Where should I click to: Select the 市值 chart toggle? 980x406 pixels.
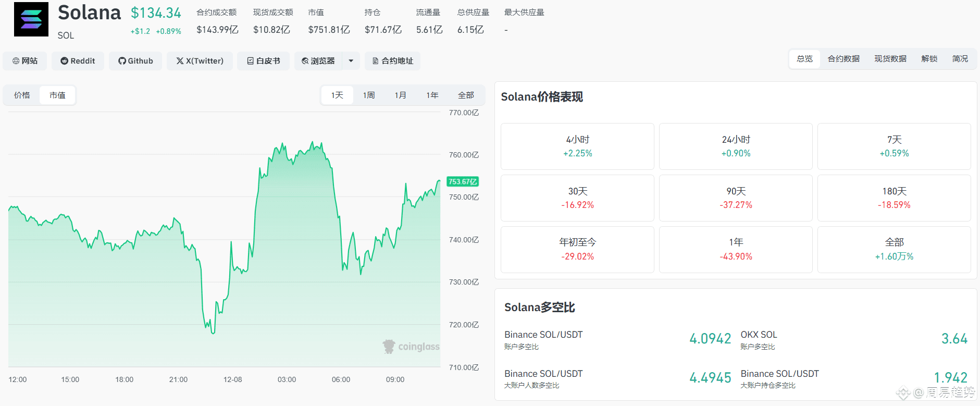coord(57,95)
